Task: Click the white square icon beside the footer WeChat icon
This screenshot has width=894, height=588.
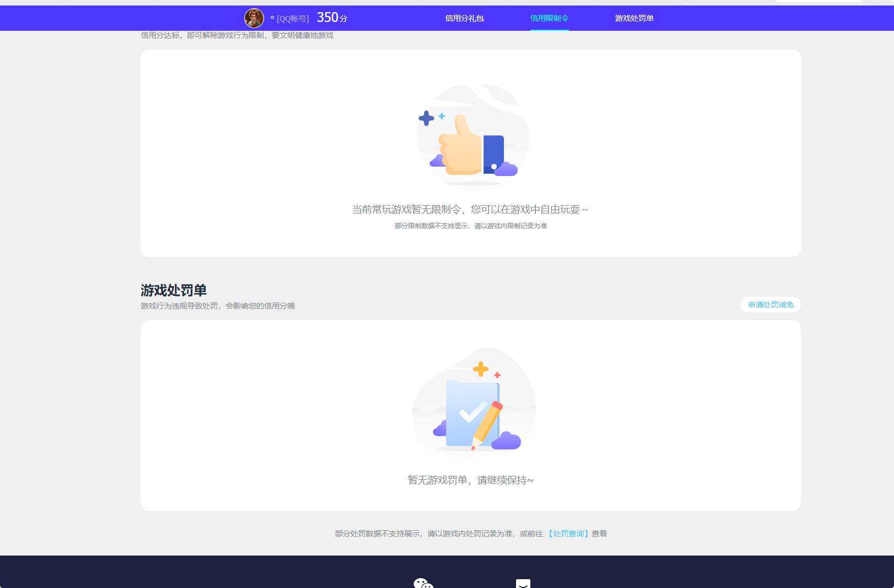Action: coord(523,583)
